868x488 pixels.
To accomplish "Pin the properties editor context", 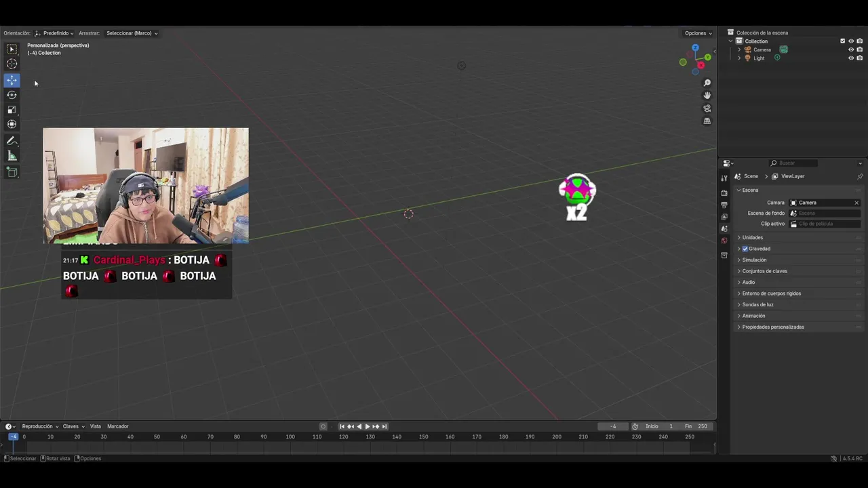I will tap(860, 176).
